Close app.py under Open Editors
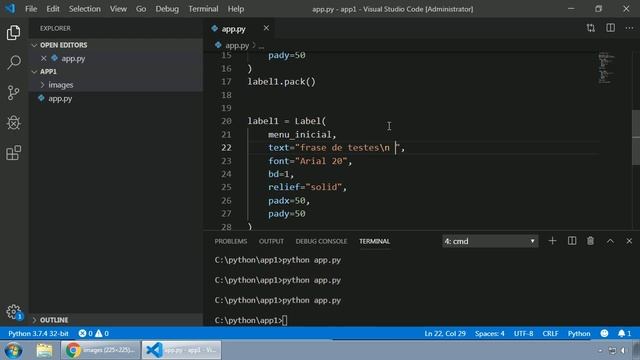The image size is (640, 360). [44, 58]
